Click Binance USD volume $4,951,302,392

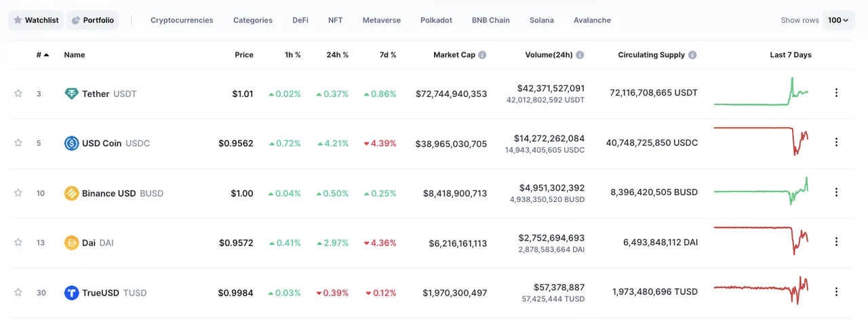point(553,188)
